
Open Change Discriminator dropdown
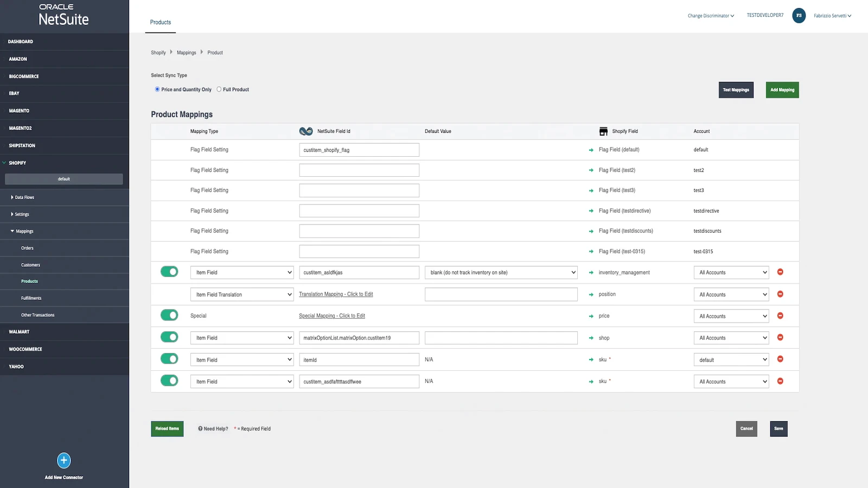pyautogui.click(x=711, y=16)
